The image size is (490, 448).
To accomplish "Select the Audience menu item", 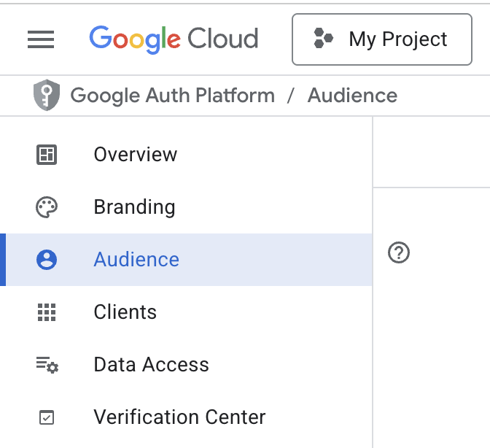I will pos(186,260).
